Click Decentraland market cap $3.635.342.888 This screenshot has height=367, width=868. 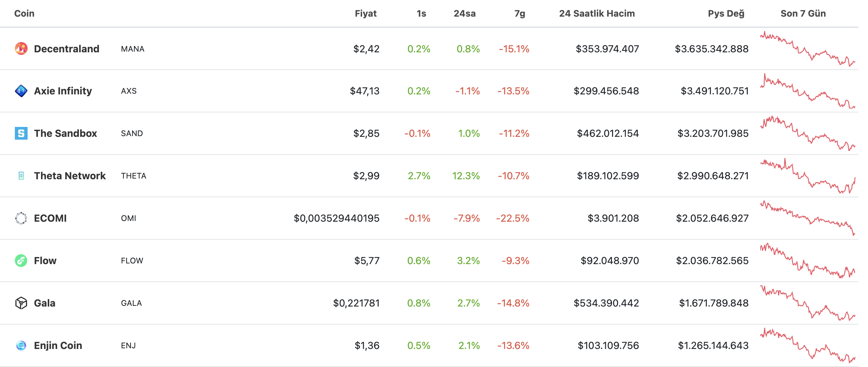(712, 49)
